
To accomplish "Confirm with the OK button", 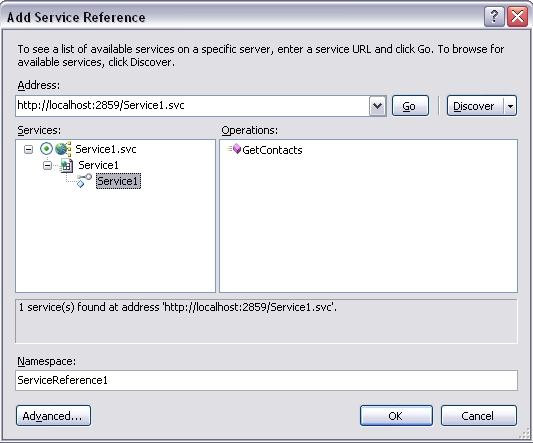I will pyautogui.click(x=396, y=415).
